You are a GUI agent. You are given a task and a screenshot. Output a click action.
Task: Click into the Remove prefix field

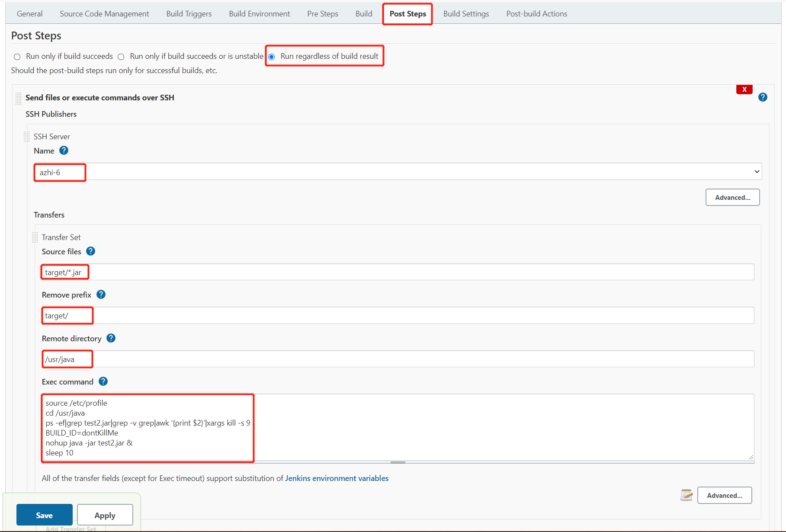[x=398, y=315]
